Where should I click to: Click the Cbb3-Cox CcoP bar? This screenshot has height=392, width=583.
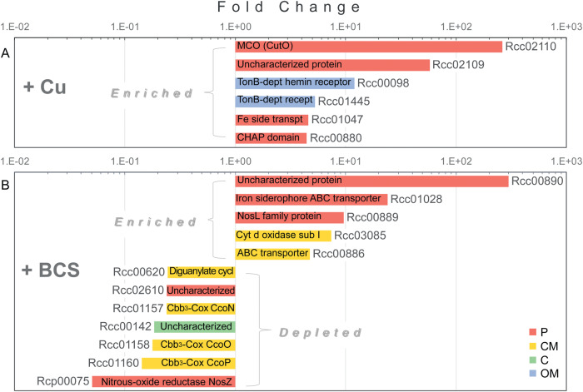pyautogui.click(x=188, y=363)
